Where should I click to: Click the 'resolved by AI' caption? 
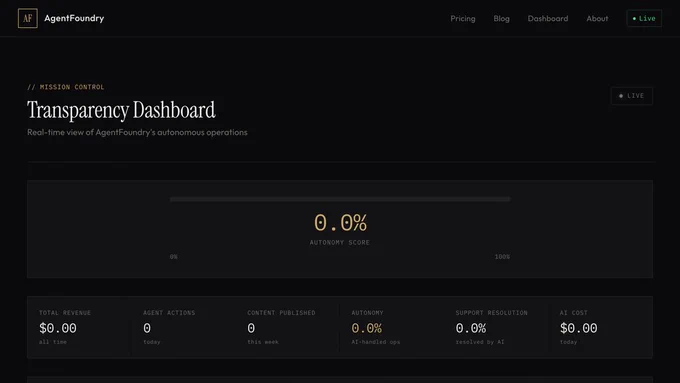coord(480,342)
